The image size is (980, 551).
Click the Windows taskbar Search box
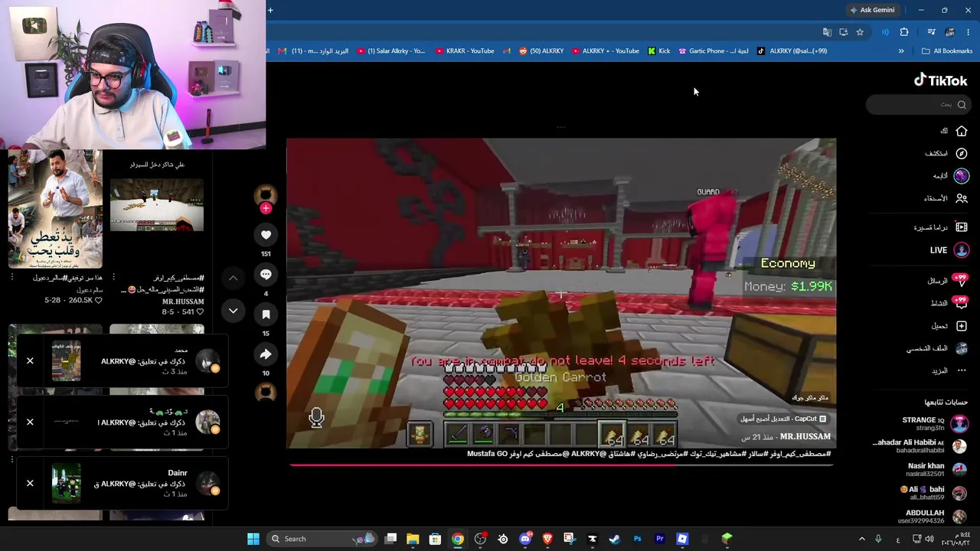(322, 539)
